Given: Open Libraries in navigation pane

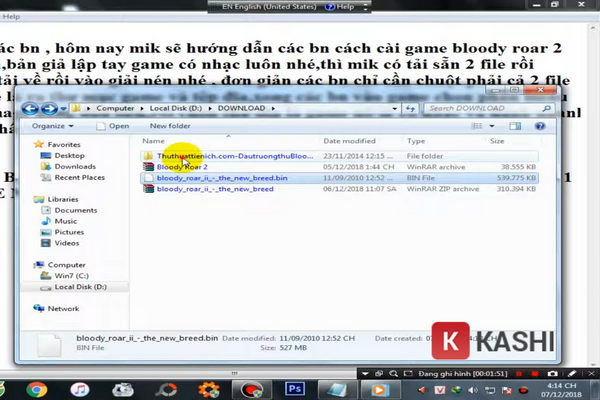Looking at the screenshot, I should [63, 199].
